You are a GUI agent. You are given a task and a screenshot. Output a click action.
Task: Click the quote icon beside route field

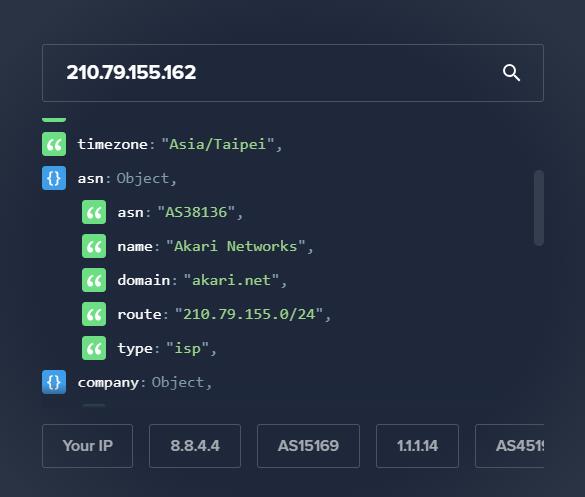94,314
